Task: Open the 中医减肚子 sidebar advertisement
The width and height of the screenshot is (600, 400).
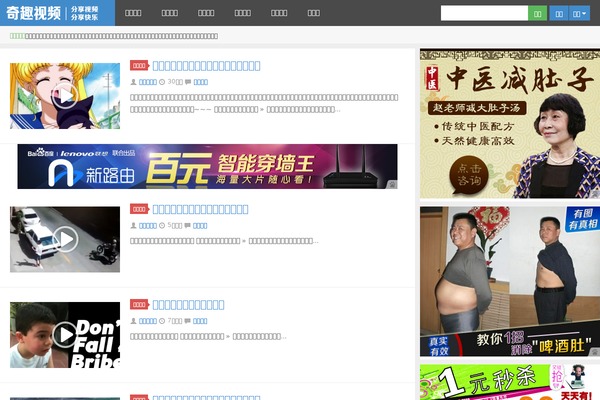Action: click(x=510, y=124)
